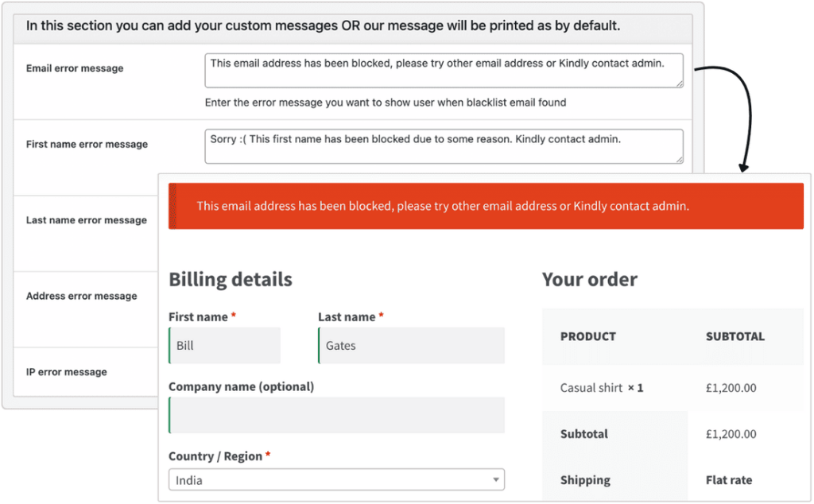Click the Email error message label
814x504 pixels.
pyautogui.click(x=75, y=68)
